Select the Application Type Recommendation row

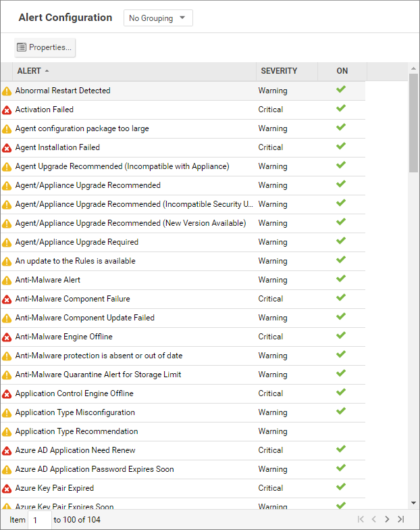pos(76,431)
